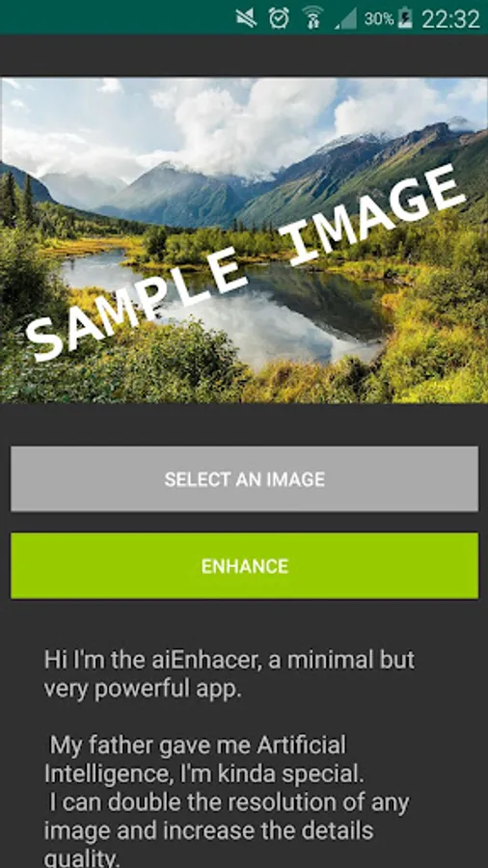The width and height of the screenshot is (488, 868).
Task: Tap the Wi-Fi signal status icon
Action: coord(312,17)
